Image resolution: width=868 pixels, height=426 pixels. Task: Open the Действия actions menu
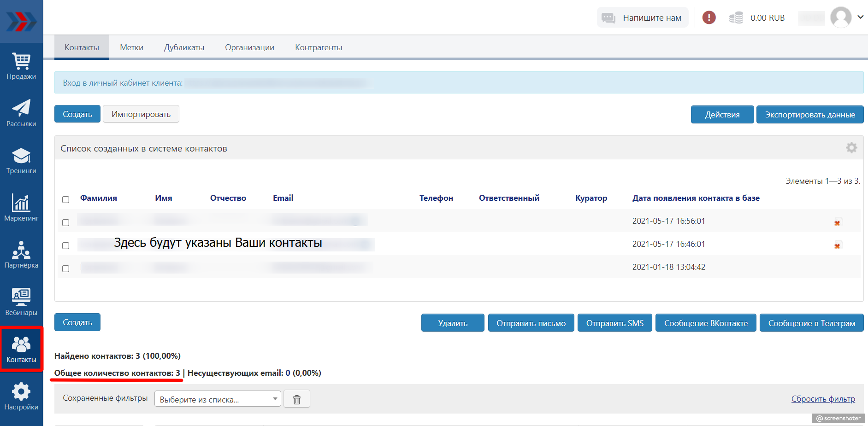(722, 115)
